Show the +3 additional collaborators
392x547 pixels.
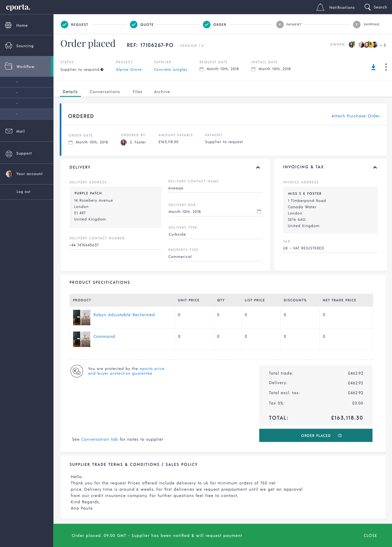coord(383,45)
